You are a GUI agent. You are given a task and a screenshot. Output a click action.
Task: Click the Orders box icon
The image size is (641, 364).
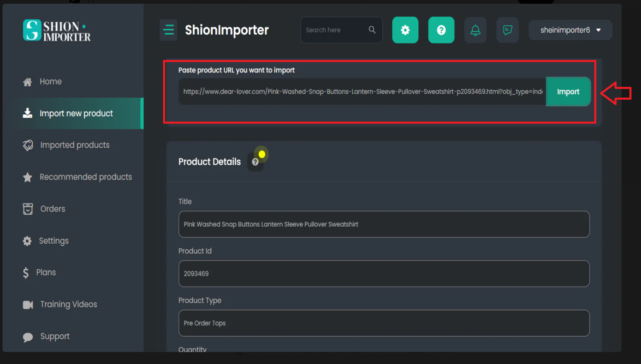pos(28,209)
